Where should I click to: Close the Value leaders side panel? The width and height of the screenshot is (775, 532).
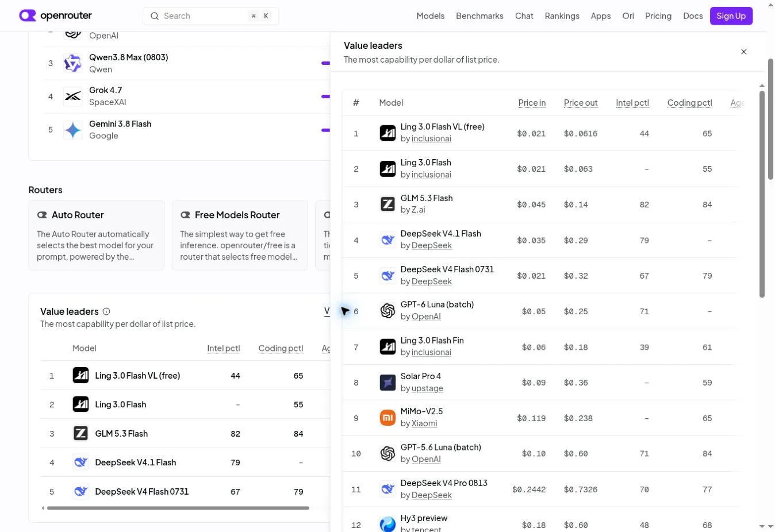(x=744, y=52)
